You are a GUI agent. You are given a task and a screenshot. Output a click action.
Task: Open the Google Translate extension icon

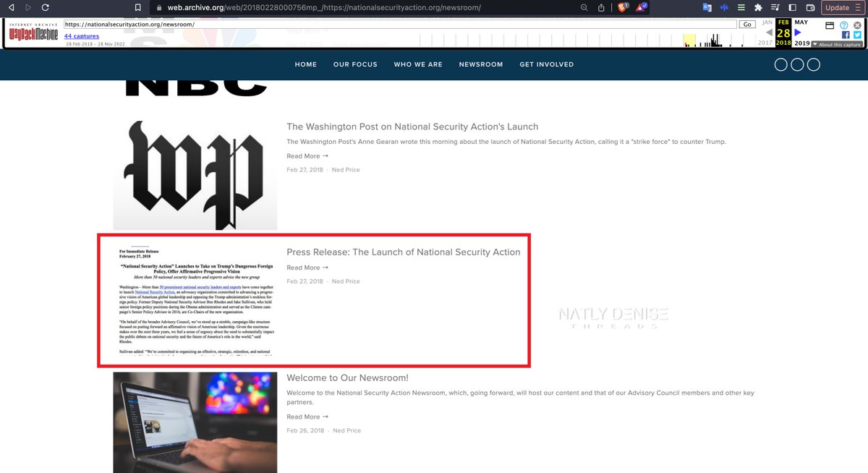pyautogui.click(x=707, y=7)
